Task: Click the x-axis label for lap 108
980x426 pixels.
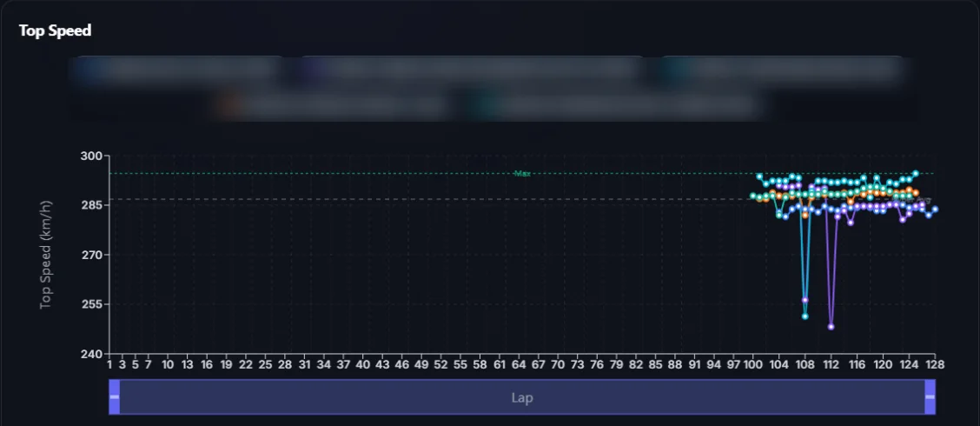Action: 805,364
